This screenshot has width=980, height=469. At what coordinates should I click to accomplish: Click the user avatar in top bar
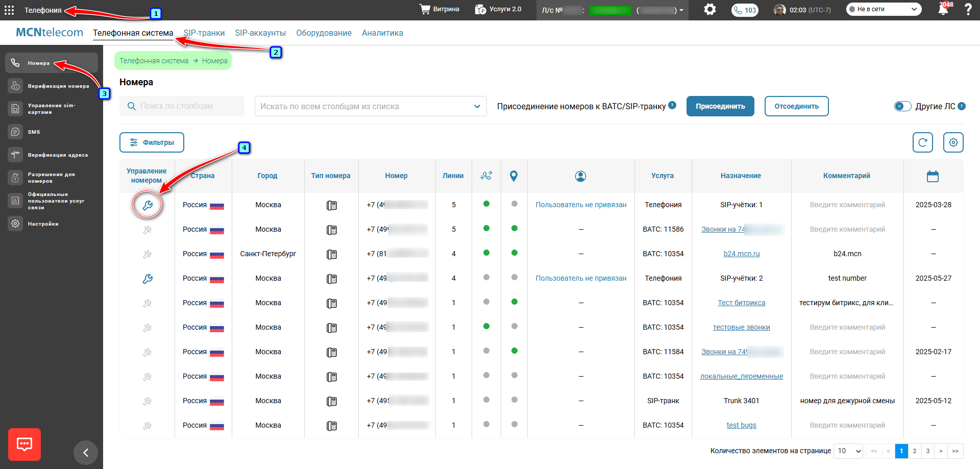(779, 10)
